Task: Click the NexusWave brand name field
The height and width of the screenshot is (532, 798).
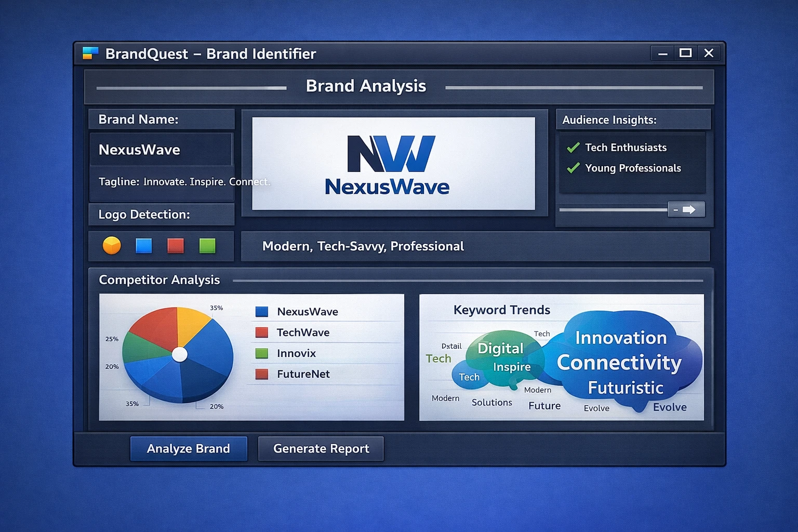Action: click(160, 150)
